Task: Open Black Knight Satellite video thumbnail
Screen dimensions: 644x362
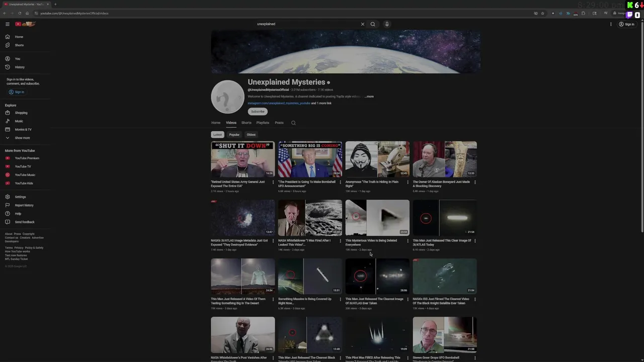Action: (445, 276)
